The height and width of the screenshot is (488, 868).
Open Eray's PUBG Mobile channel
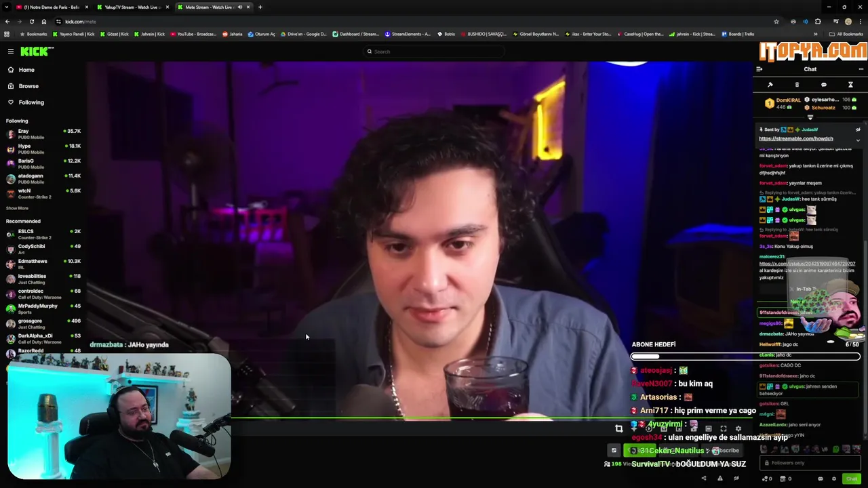pos(43,134)
